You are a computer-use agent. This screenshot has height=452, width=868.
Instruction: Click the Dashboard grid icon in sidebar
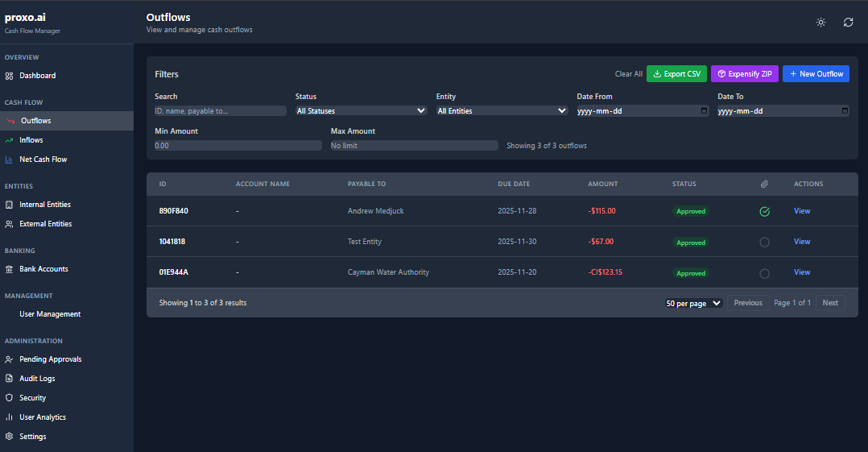point(9,76)
